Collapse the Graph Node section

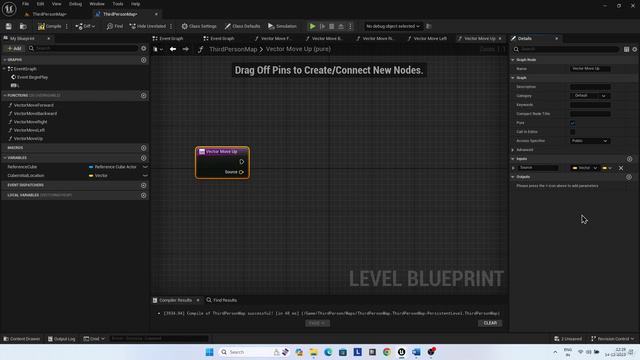513,60
